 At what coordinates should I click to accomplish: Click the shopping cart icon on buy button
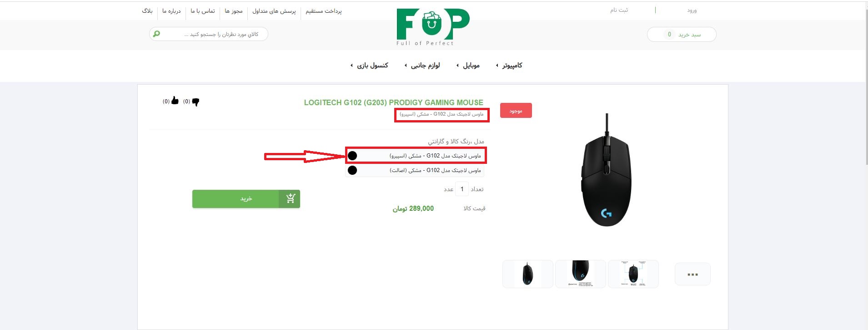coord(291,198)
